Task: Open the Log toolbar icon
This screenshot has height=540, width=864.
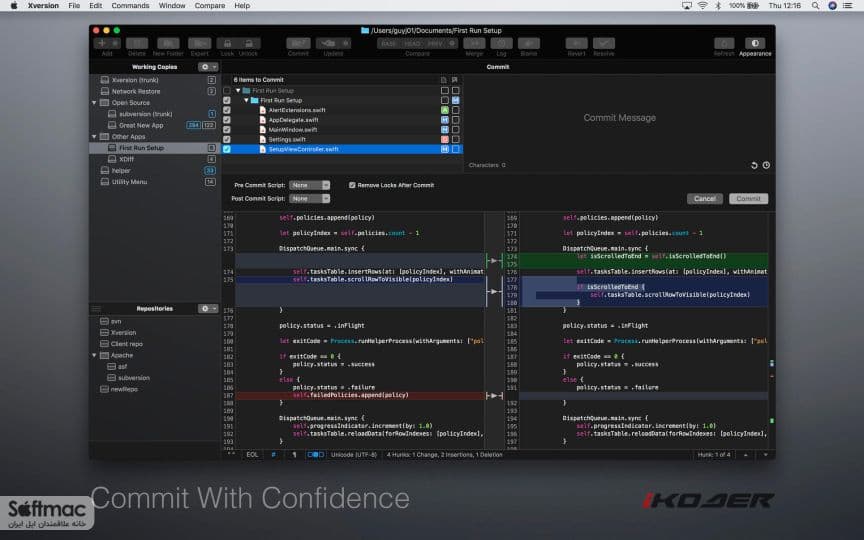Action: click(x=501, y=44)
